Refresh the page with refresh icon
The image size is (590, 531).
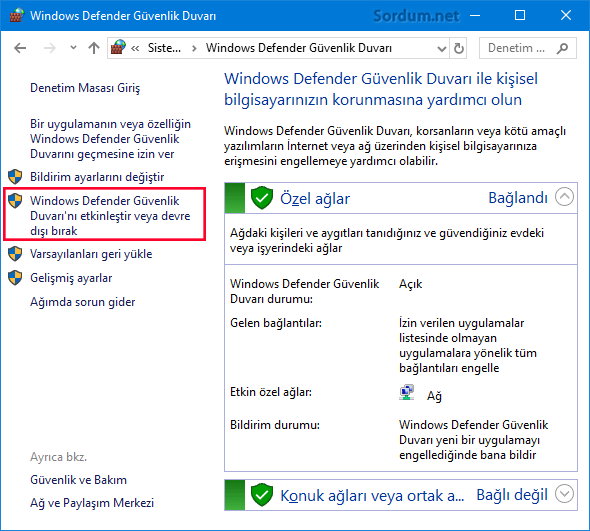tap(458, 48)
